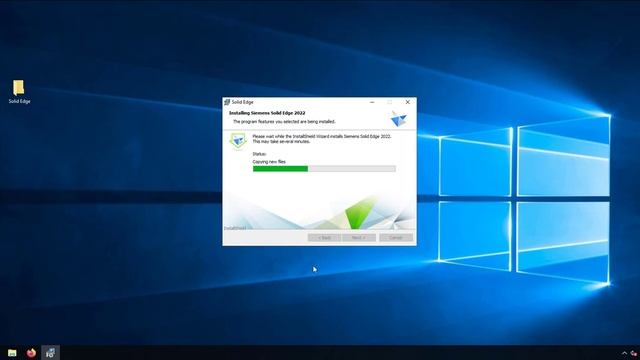This screenshot has height=360, width=640.
Task: Open File Explorer from the taskbar
Action: pyautogui.click(x=12, y=353)
